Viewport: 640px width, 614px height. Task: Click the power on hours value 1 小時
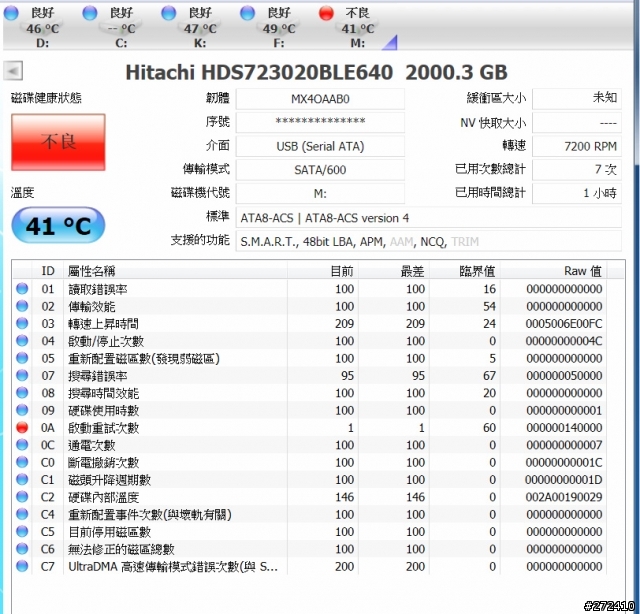(x=577, y=193)
